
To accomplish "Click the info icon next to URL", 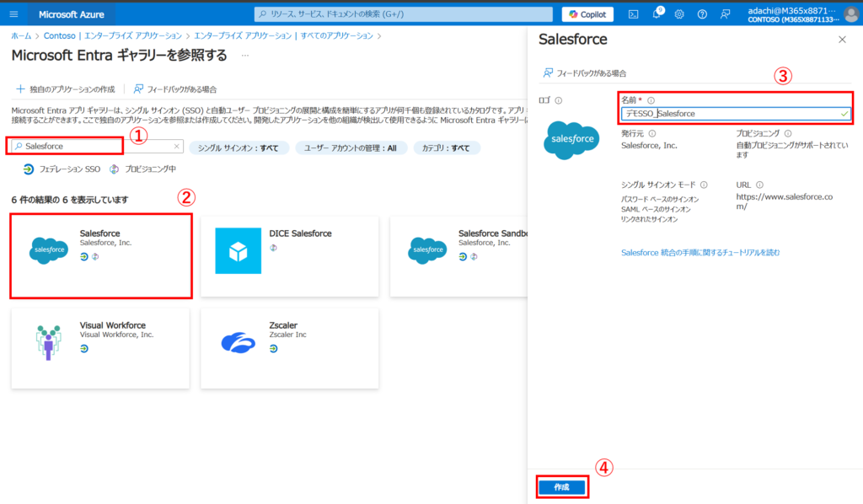I will (759, 185).
